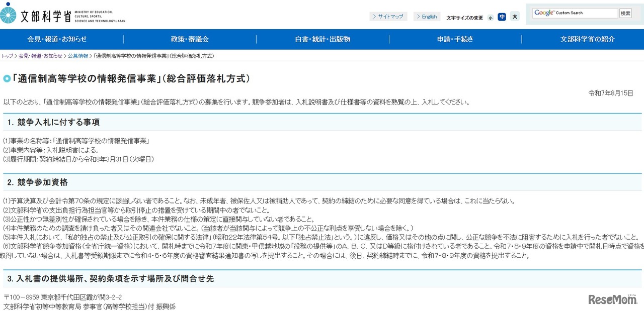Click the arrow icon before サイトマップ
Image resolution: width=644 pixels, height=311 pixels.
point(374,16)
